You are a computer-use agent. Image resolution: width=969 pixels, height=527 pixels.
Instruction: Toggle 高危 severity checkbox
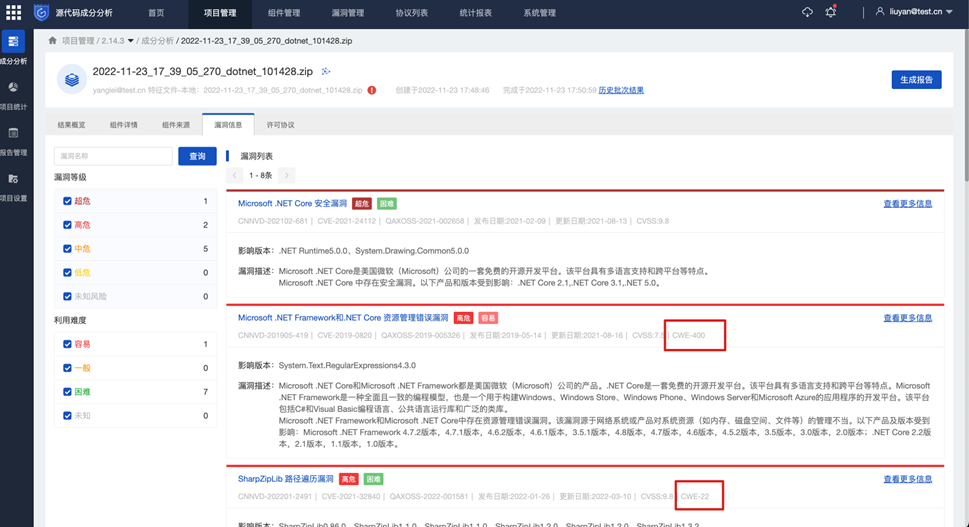click(x=67, y=225)
